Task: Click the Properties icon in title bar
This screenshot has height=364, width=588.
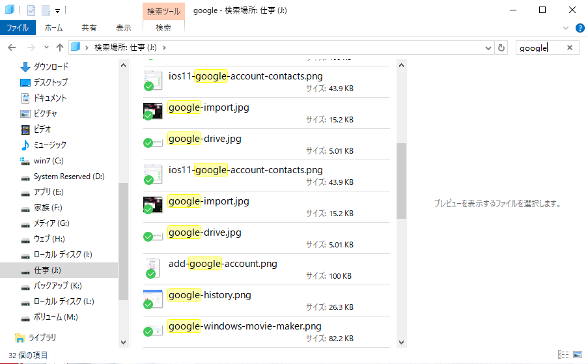Action: point(31,10)
